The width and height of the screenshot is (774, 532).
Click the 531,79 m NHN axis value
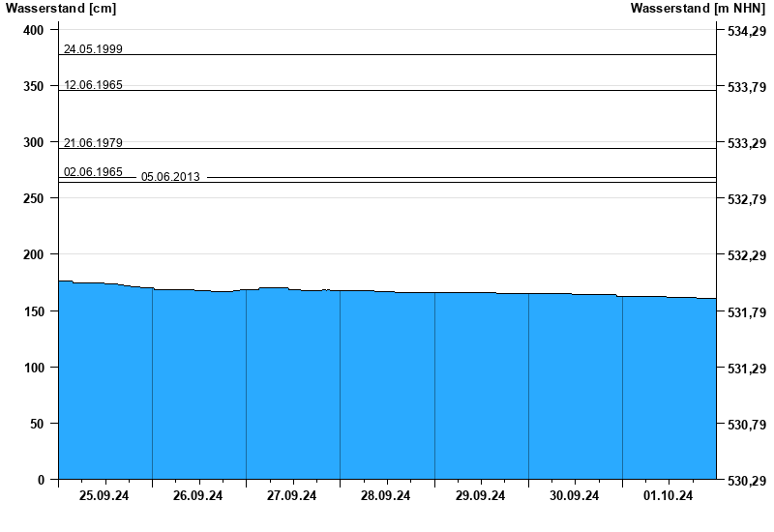pyautogui.click(x=747, y=312)
